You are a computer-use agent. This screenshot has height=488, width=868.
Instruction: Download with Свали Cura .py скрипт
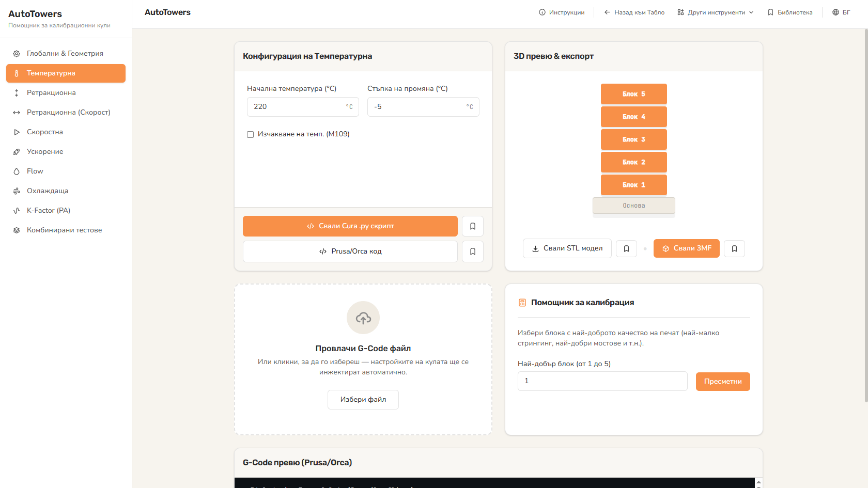pyautogui.click(x=350, y=226)
